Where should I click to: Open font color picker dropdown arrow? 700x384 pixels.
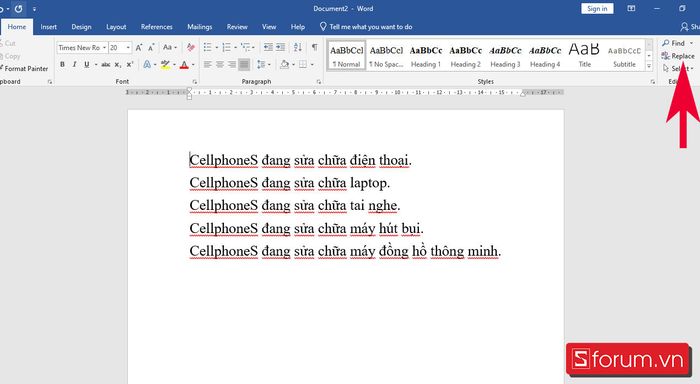[x=193, y=65]
